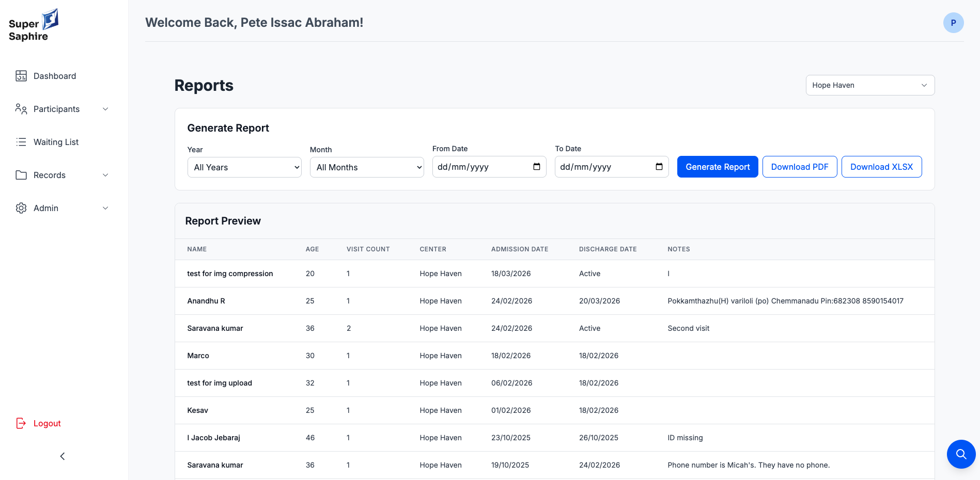
Task: Click the red Logout icon
Action: coord(21,423)
